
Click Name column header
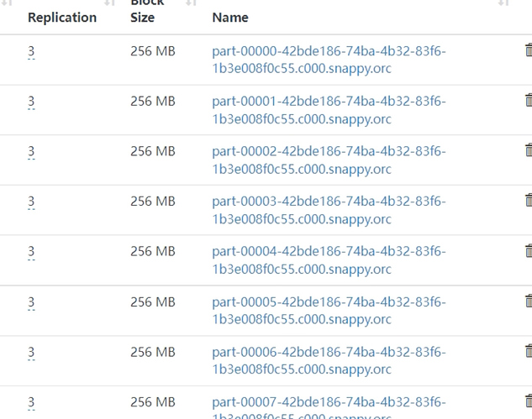click(230, 18)
